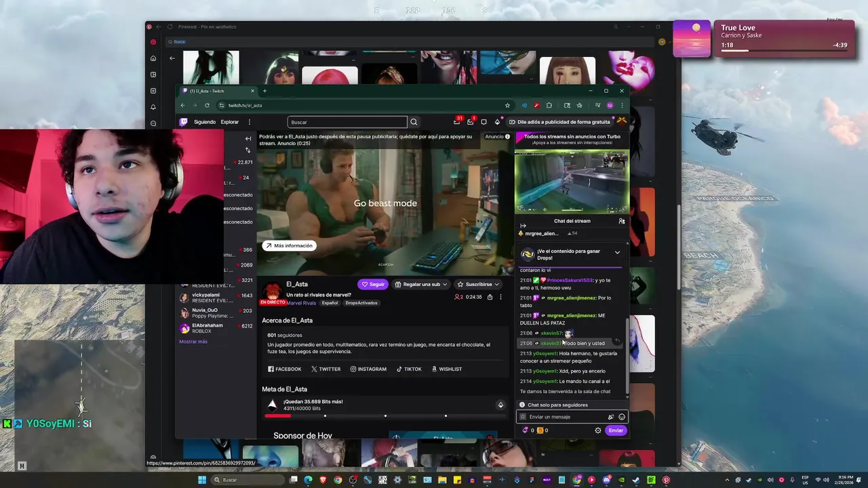Screen dimensions: 868x488
Task: Open the emote picker in chat input
Action: (621, 417)
